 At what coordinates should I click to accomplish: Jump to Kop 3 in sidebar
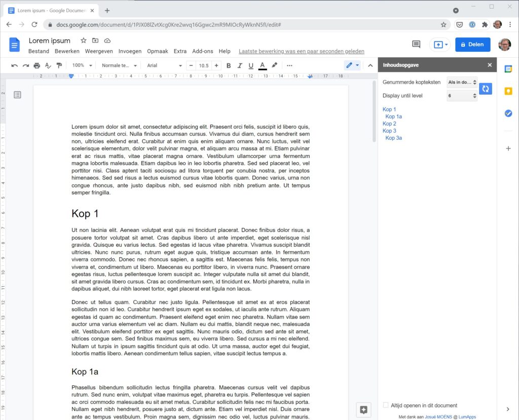389,131
